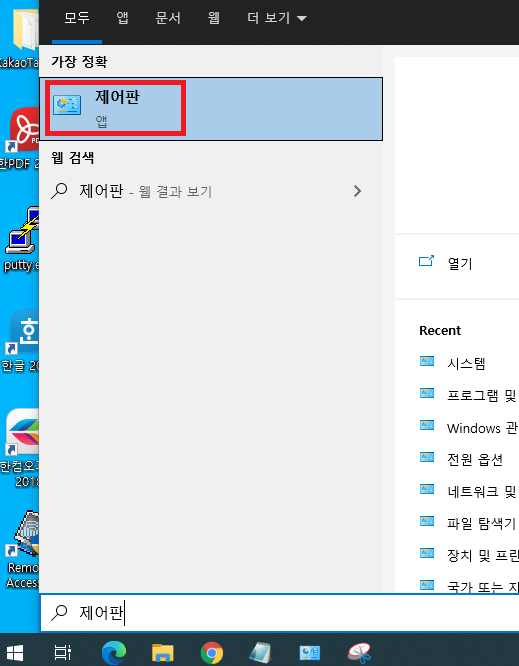Open the notepad-style taskbar app
Screen dimensions: 519x666
260,652
